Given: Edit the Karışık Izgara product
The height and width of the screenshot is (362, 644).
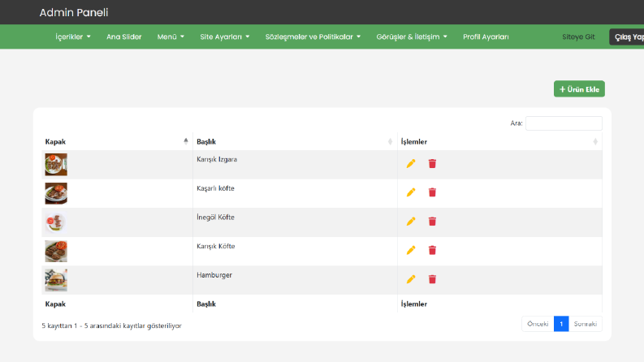Looking at the screenshot, I should pyautogui.click(x=411, y=164).
